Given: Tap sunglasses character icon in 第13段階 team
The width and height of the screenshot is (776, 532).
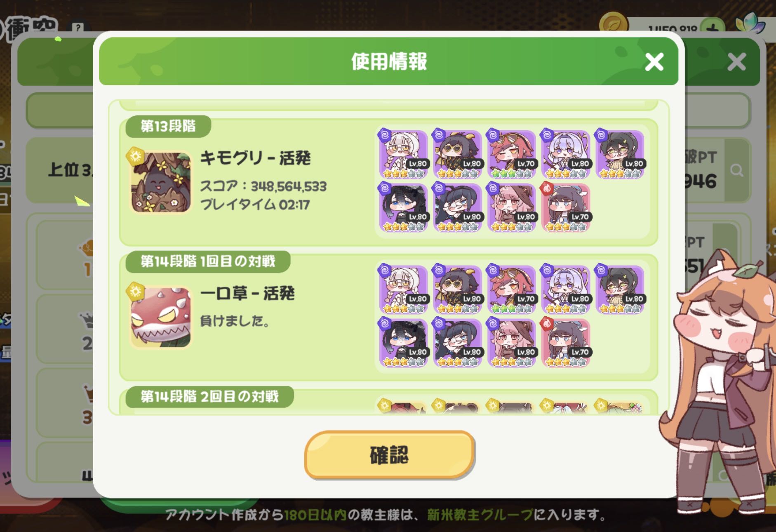Looking at the screenshot, I should tap(457, 154).
